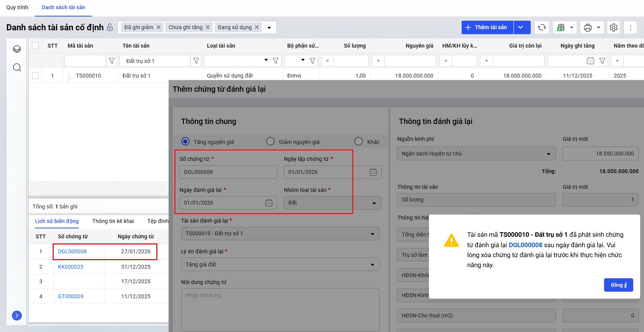Click the Excel export icon
The width and height of the screenshot is (644, 332).
point(561,27)
